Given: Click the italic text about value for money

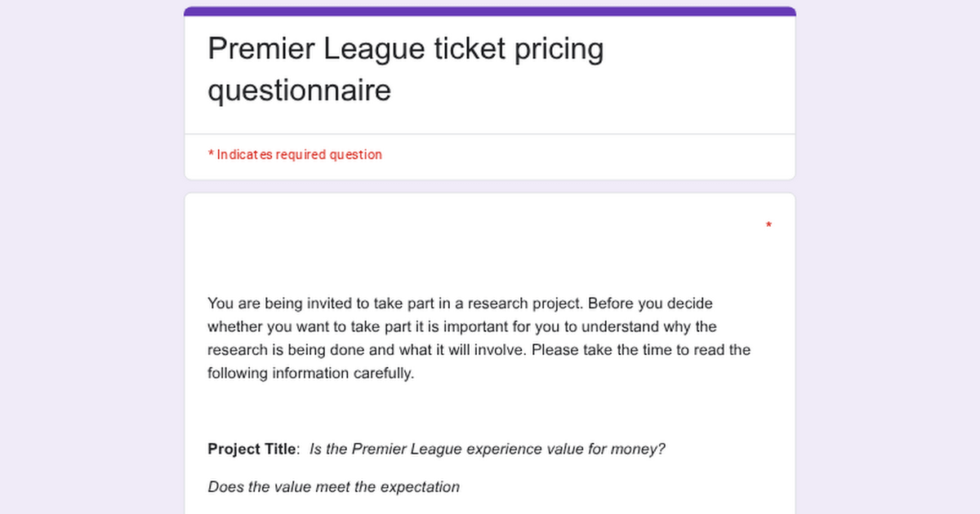Looking at the screenshot, I should pos(488,449).
